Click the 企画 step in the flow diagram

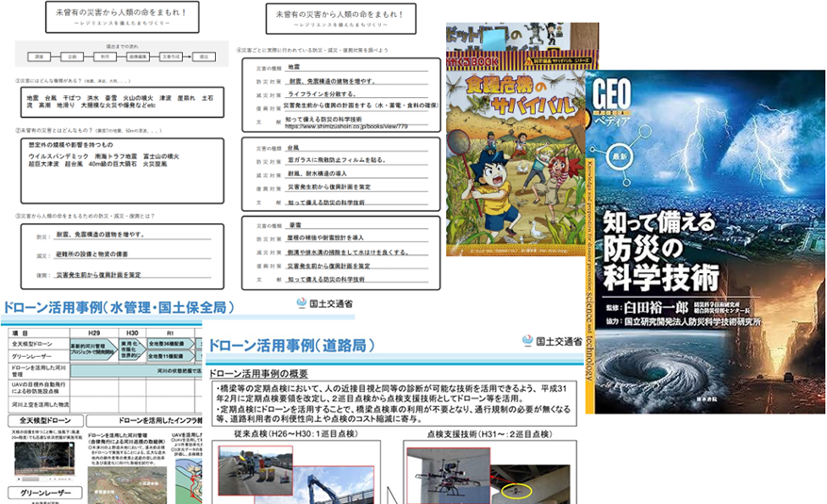point(73,57)
